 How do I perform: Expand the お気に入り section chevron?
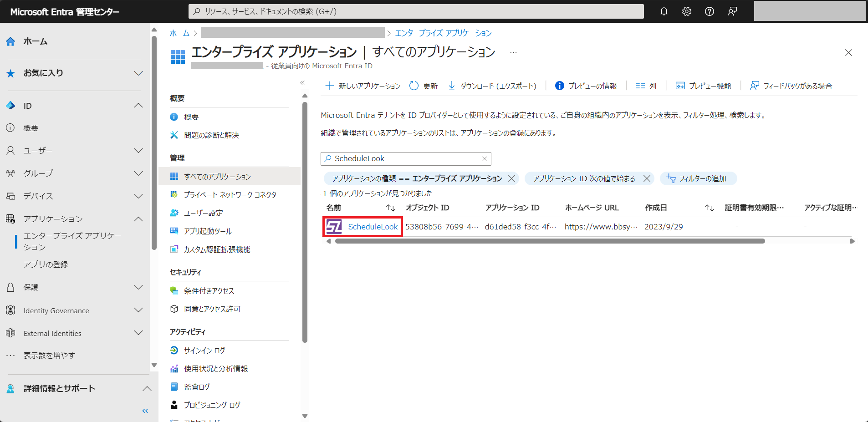point(138,73)
